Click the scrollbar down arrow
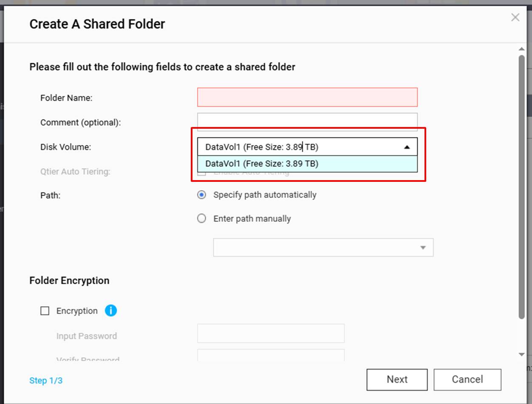Viewport: 532px width, 404px height. [522, 354]
